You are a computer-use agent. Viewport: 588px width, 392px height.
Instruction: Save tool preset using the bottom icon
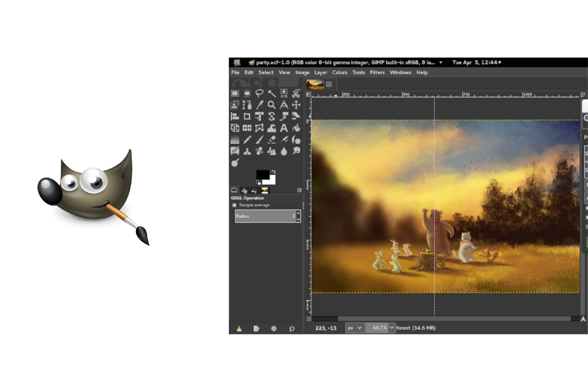pos(239,329)
